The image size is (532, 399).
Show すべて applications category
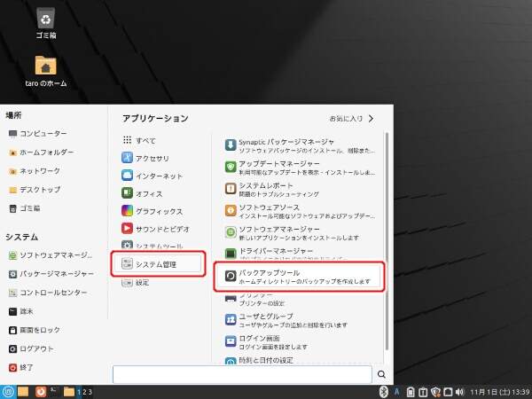(x=139, y=140)
